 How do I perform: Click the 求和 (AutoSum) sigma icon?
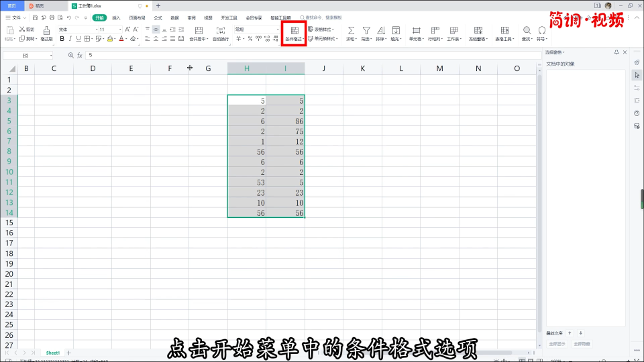[351, 31]
